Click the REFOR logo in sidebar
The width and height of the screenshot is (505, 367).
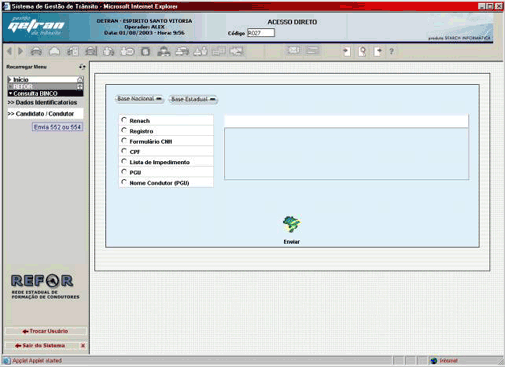coord(42,281)
